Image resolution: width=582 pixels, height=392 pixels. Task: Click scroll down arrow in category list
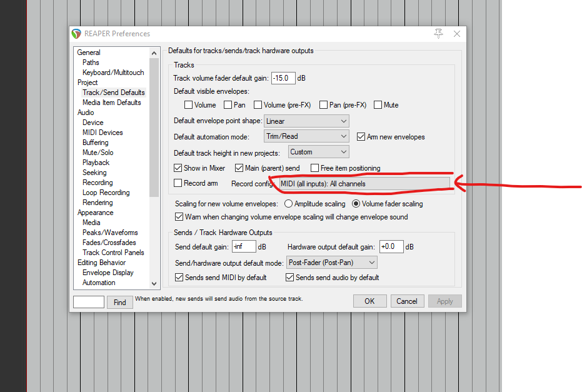pyautogui.click(x=154, y=284)
